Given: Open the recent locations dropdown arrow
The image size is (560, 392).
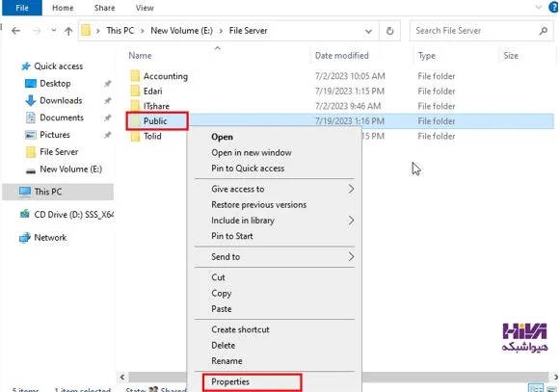Looking at the screenshot, I should [x=54, y=31].
